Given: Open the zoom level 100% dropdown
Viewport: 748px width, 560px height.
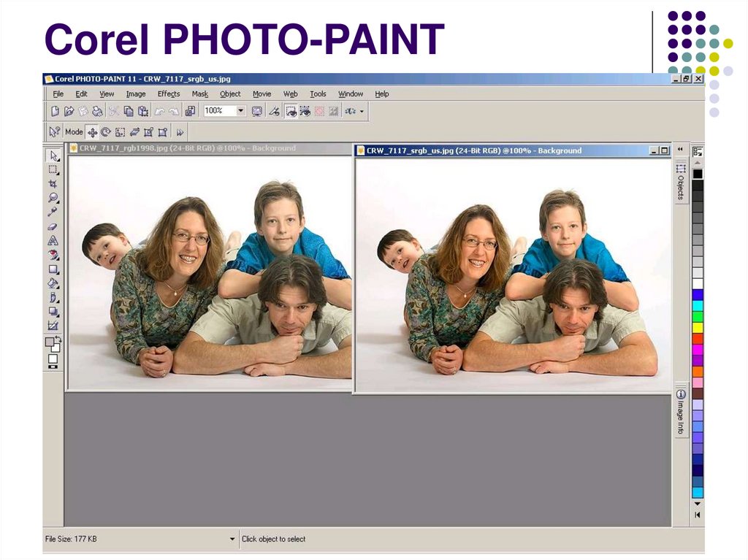Looking at the screenshot, I should (x=241, y=111).
